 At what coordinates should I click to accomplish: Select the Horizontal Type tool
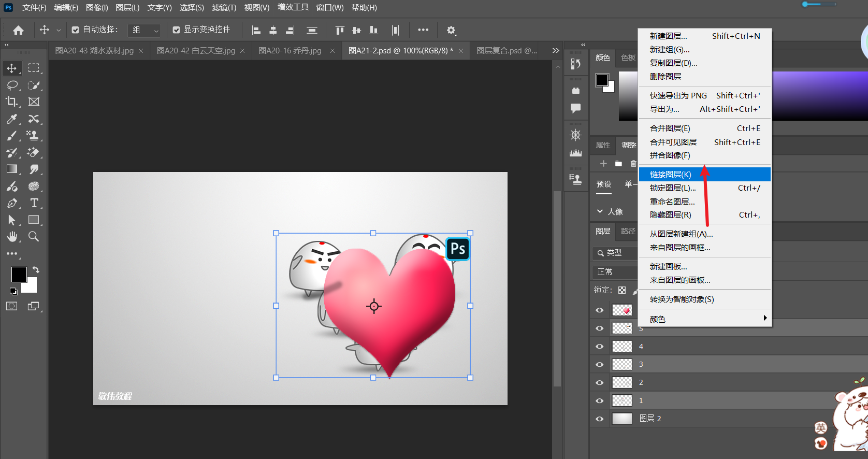click(34, 203)
